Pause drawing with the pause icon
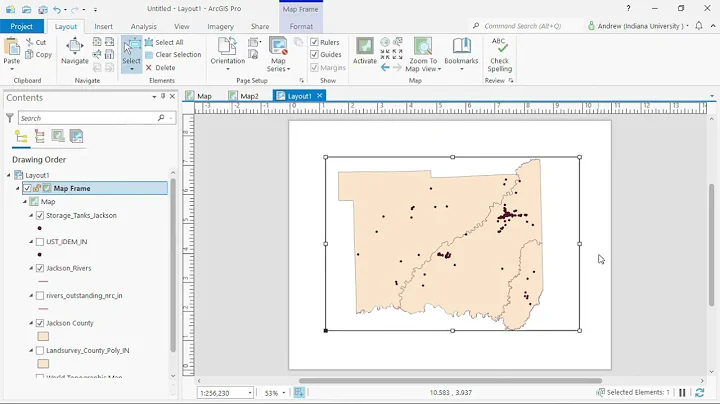 (682, 393)
